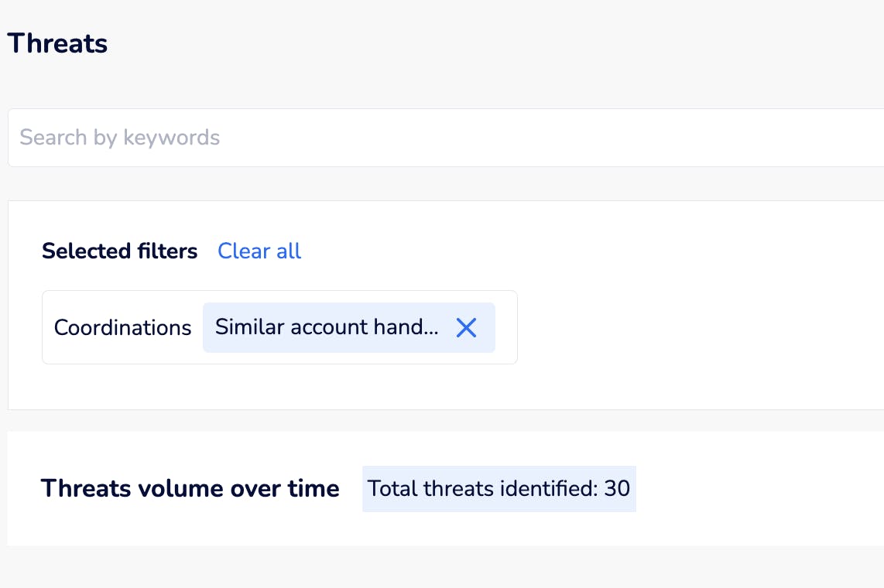Click the threat count reading 30
This screenshot has height=588, width=884.
[617, 489]
